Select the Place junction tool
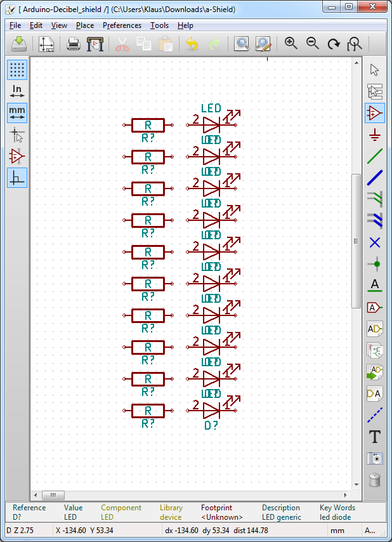392x542 pixels. coord(375,265)
